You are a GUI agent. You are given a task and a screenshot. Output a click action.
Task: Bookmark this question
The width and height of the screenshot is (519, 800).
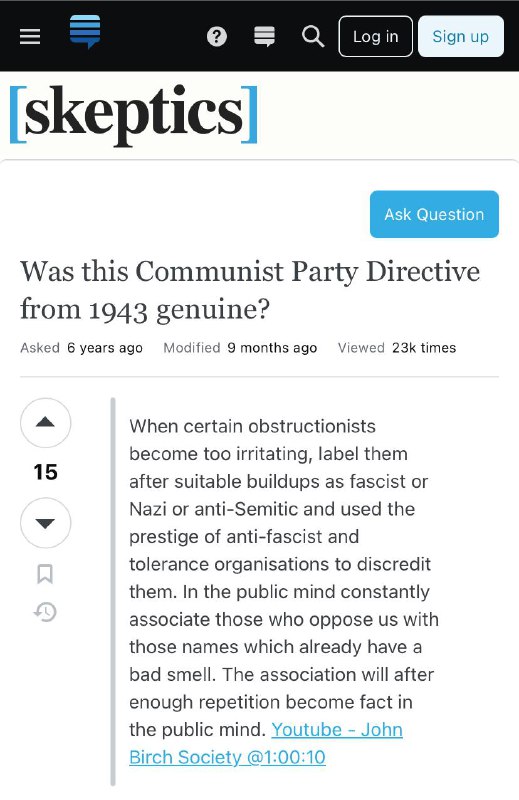pos(45,574)
